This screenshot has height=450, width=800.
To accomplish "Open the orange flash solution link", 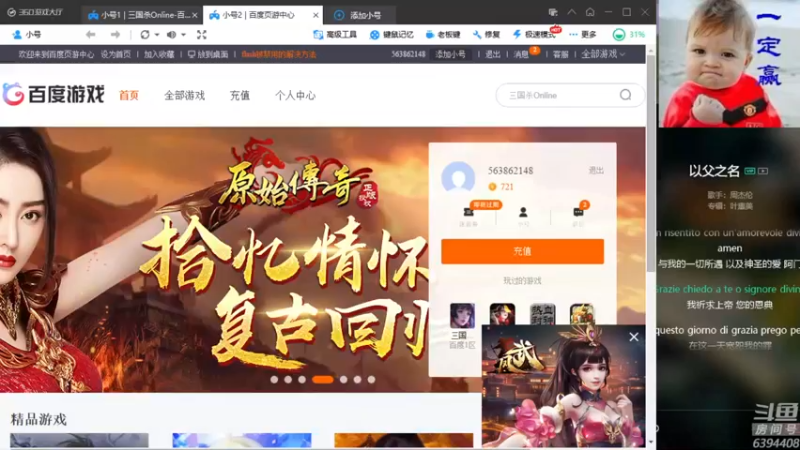I will pyautogui.click(x=279, y=54).
